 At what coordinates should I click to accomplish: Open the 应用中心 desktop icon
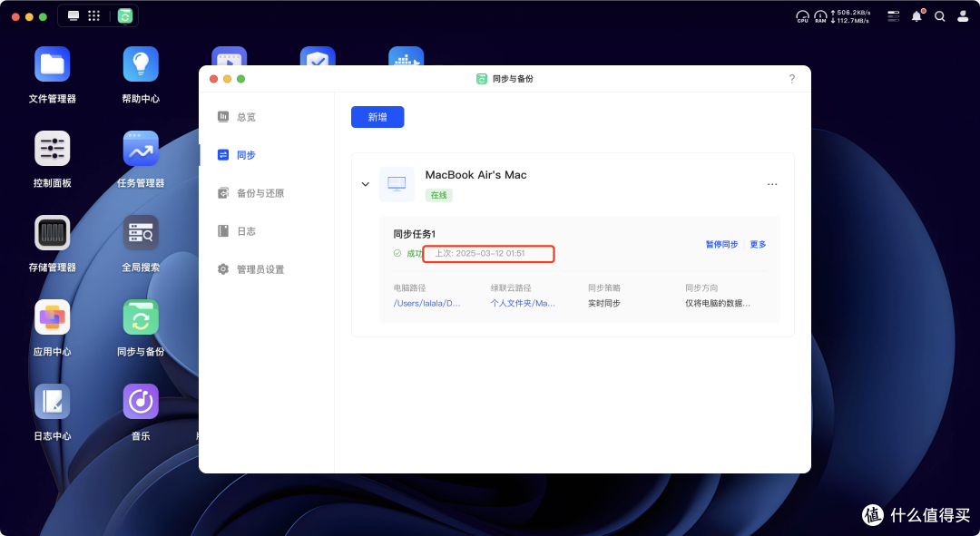point(53,317)
